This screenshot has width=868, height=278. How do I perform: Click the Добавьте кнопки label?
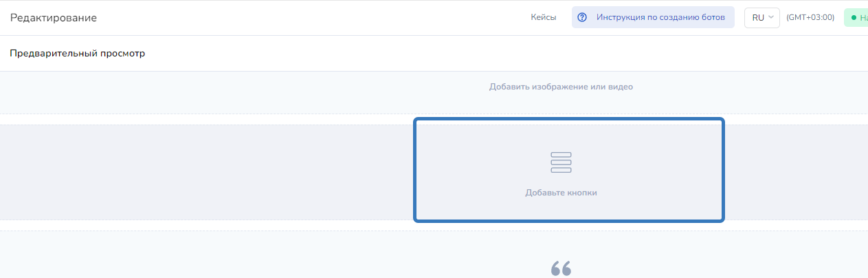(561, 193)
